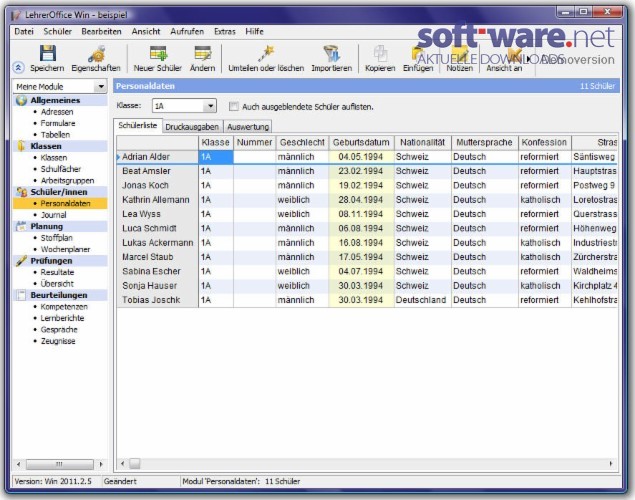The image size is (635, 500).
Task: Collapse toolbar with double-chevron circle icon
Action: pyautogui.click(x=19, y=68)
